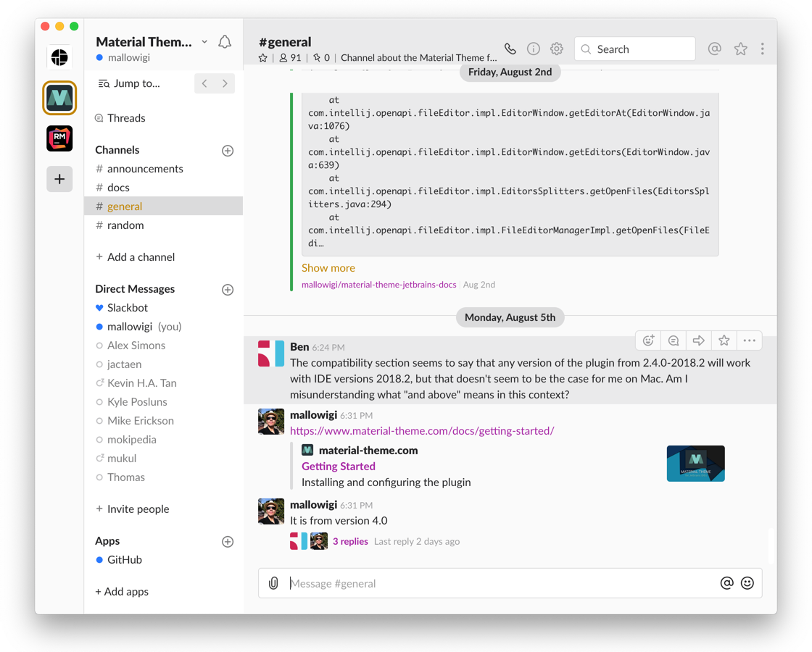This screenshot has height=652, width=812.
Task: Open jactaen direct message
Action: pos(164,364)
